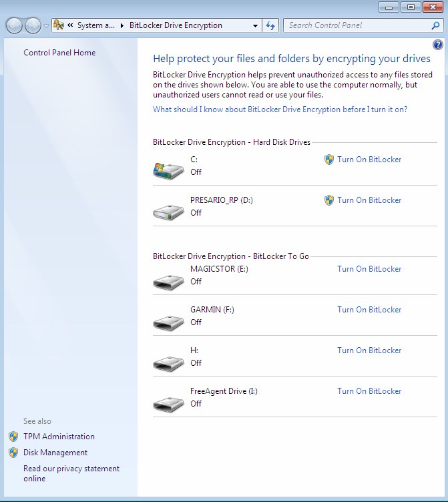Click the 'GARMIN (F:)' label text
Image resolution: width=448 pixels, height=502 pixels.
click(x=212, y=310)
